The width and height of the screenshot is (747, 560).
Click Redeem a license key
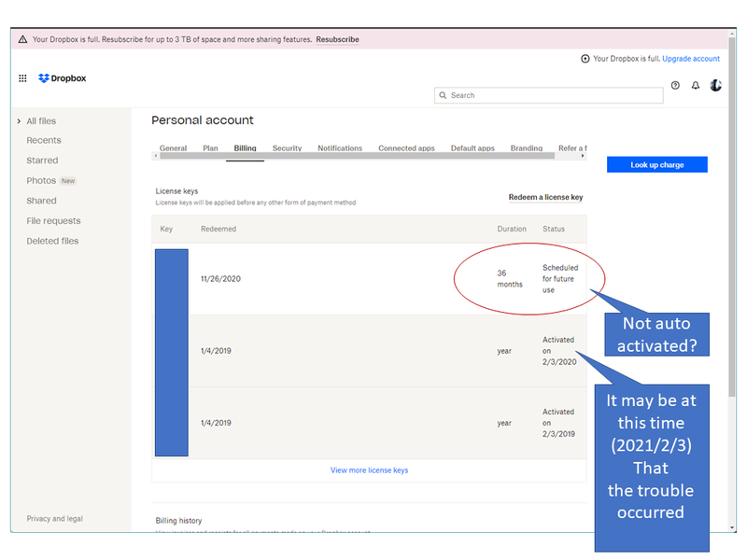[x=545, y=198]
